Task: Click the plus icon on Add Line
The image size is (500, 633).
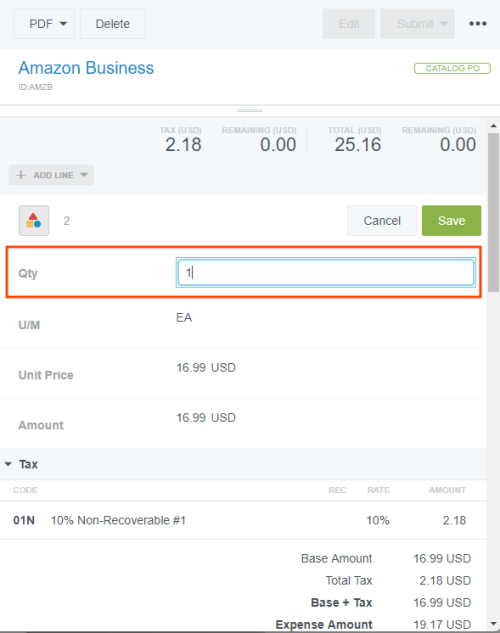Action: (21, 175)
